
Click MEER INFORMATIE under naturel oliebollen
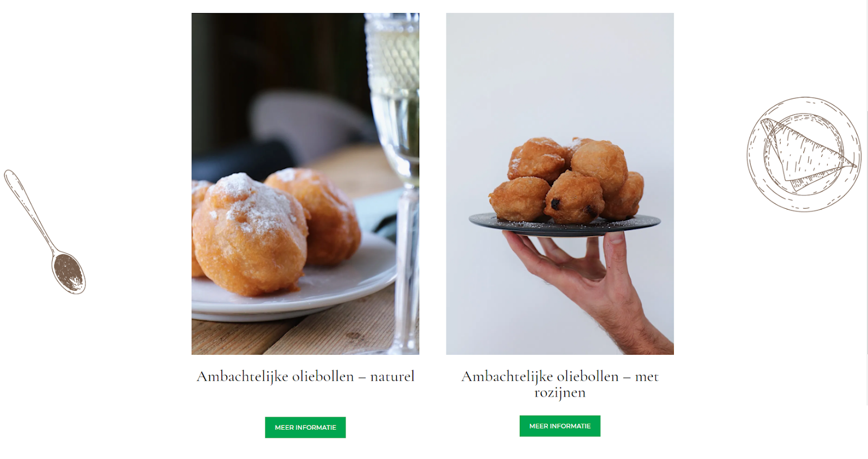point(305,428)
